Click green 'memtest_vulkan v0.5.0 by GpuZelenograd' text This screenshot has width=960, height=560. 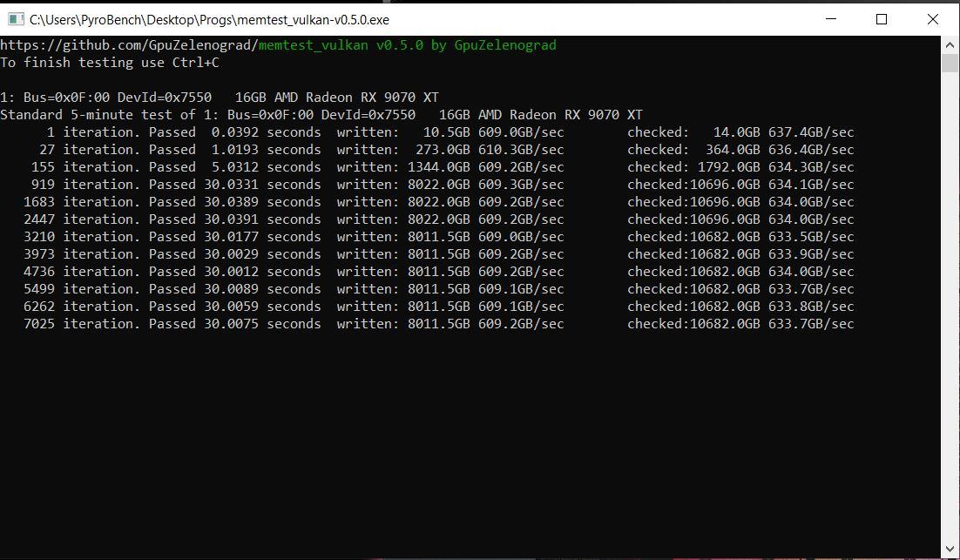pos(408,45)
